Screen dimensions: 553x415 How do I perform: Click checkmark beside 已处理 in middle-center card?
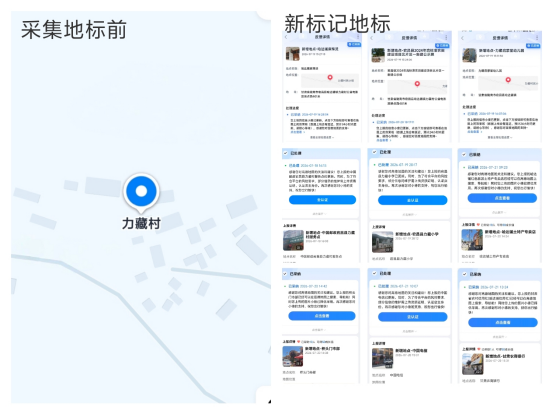[375, 152]
